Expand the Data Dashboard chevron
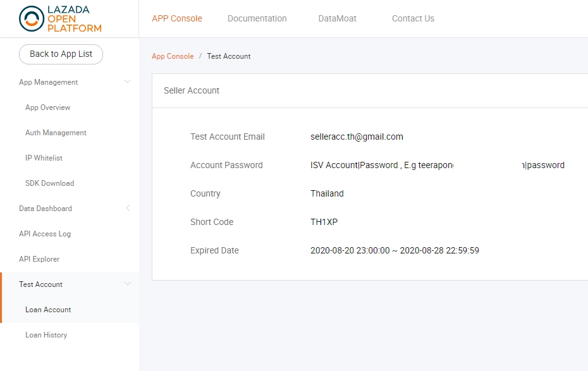 [x=128, y=208]
